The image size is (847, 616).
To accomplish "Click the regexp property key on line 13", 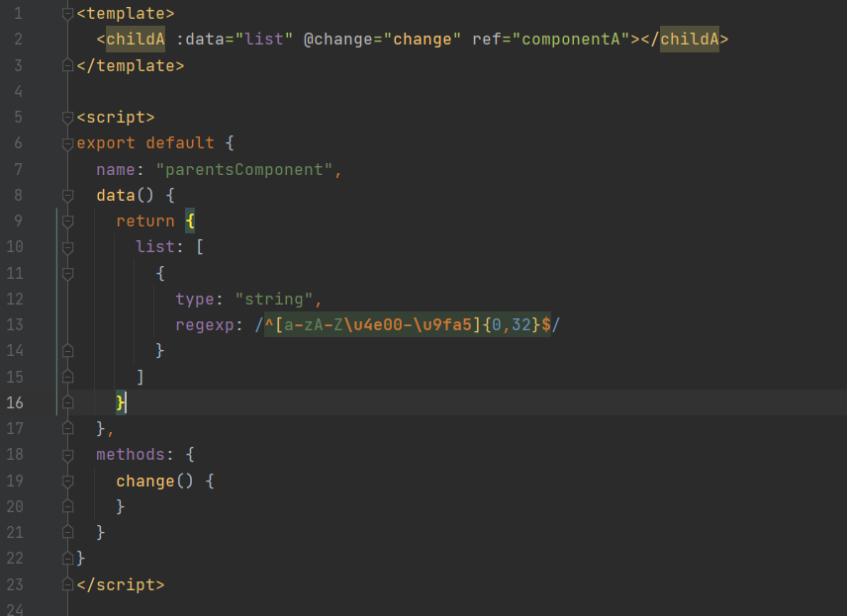I will click(205, 325).
